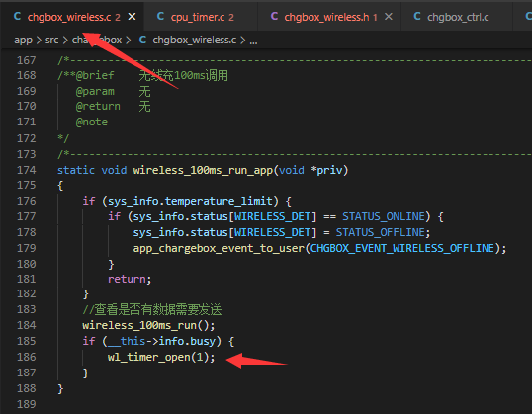This screenshot has height=414, width=532.
Task: Close the chgbox_wireless.h tab
Action: [389, 16]
